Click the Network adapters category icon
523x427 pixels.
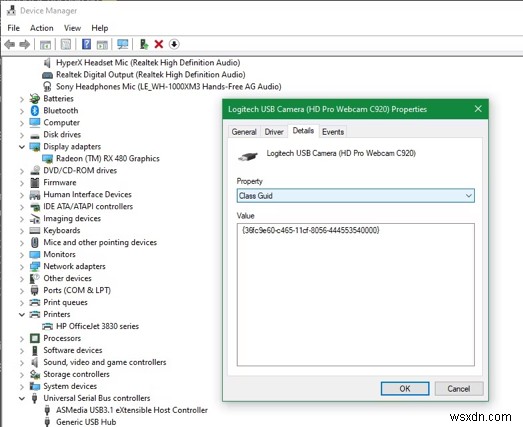click(x=35, y=266)
